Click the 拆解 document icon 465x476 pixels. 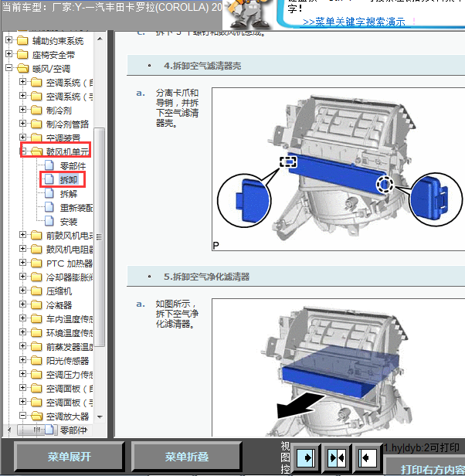pos(49,194)
